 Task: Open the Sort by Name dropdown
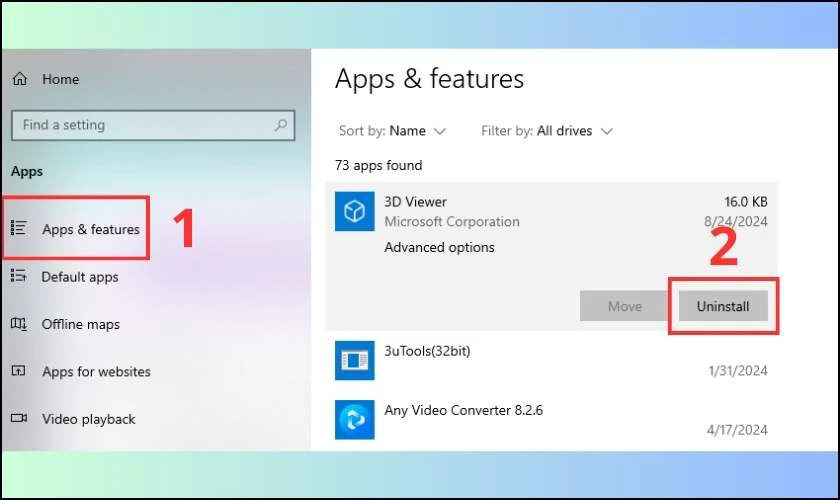coord(392,131)
